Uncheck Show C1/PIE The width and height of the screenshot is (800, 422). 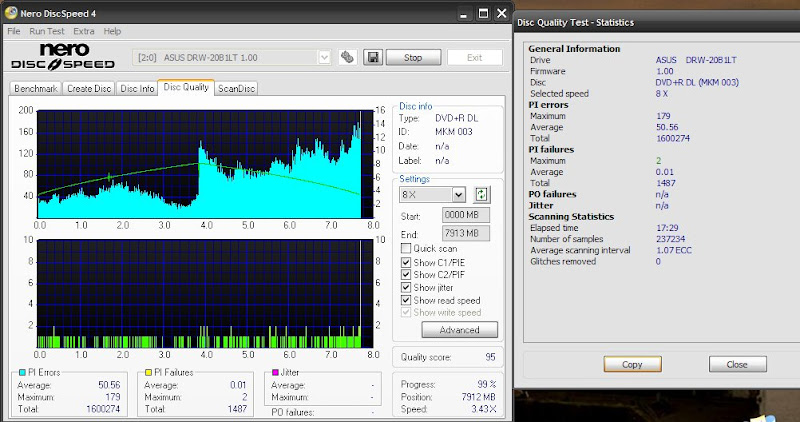point(406,262)
